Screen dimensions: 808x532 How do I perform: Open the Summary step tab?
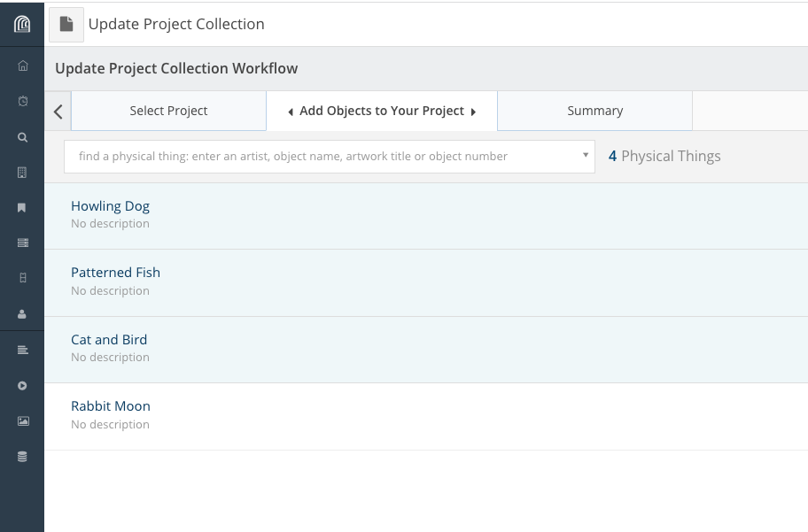(x=594, y=111)
